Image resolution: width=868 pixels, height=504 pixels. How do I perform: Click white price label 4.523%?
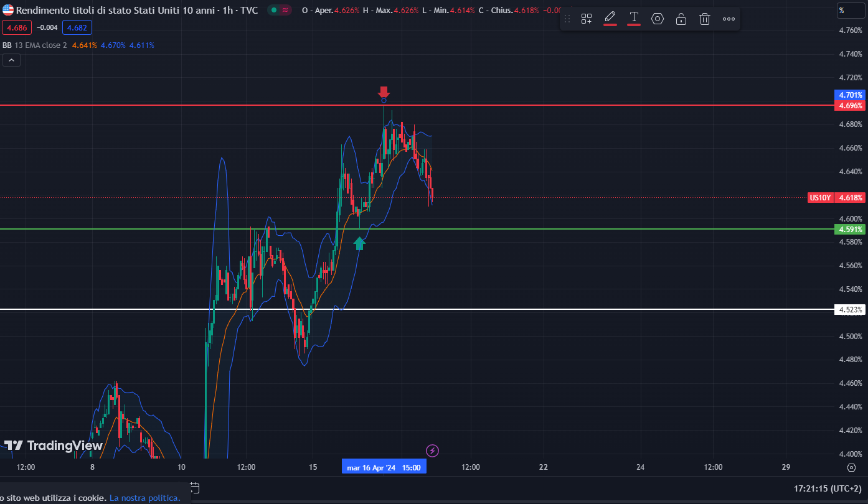[x=849, y=309]
